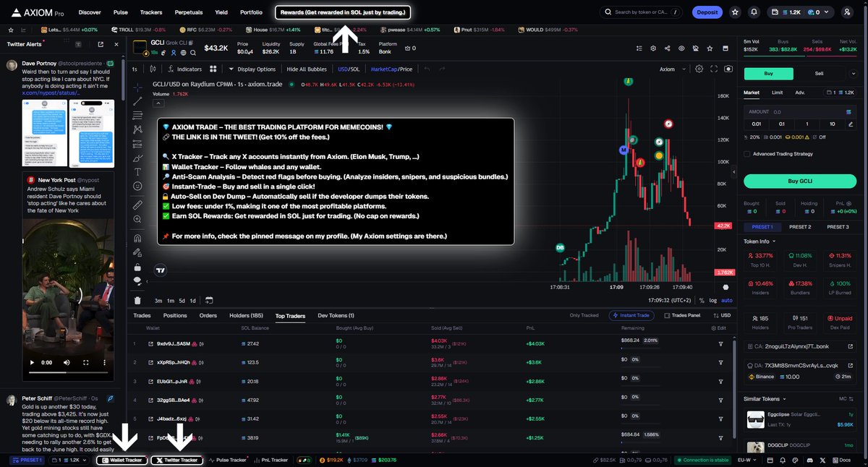The width and height of the screenshot is (868, 467).
Task: Toggle USD/SOL currency display
Action: tap(349, 69)
